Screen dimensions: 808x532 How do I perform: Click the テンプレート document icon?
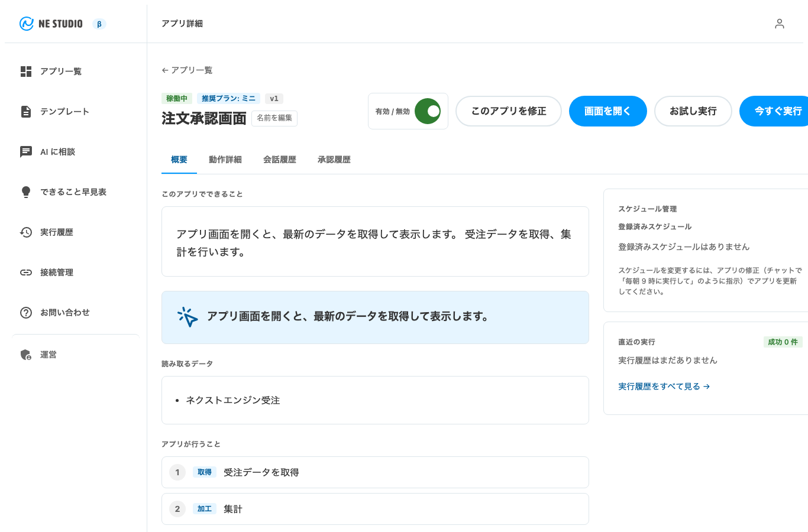point(26,112)
